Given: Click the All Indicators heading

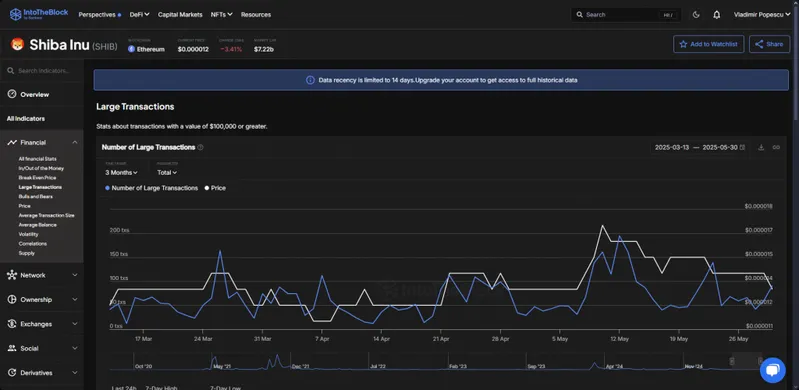Looking at the screenshot, I should click(x=25, y=119).
